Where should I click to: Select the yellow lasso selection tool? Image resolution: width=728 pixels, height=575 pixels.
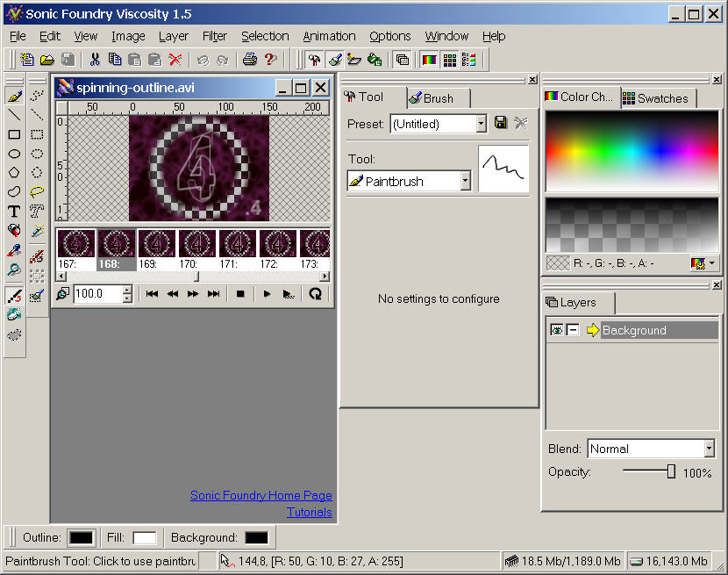37,191
